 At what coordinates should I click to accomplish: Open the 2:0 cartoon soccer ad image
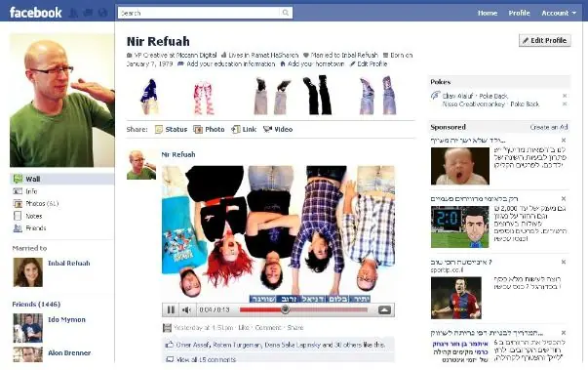click(459, 226)
